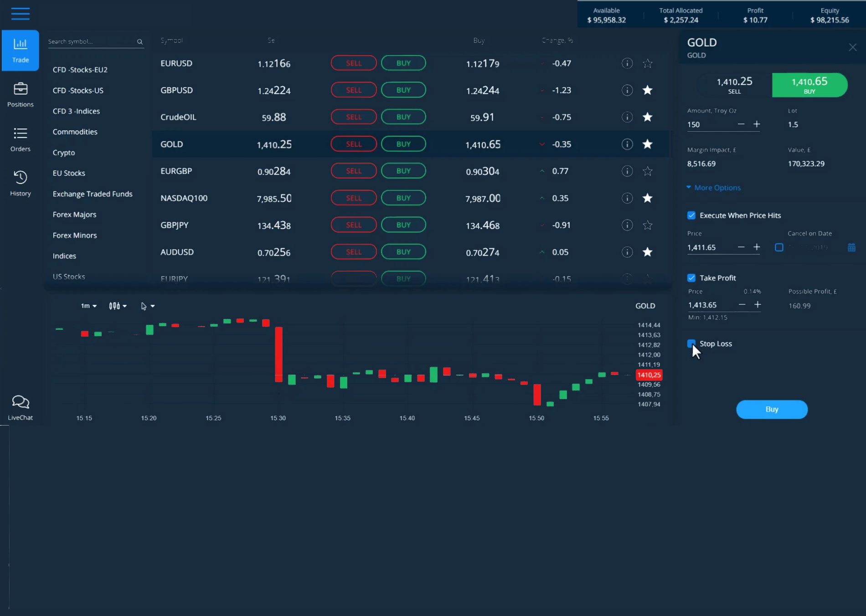Click the info icon for EURUSD

point(627,63)
